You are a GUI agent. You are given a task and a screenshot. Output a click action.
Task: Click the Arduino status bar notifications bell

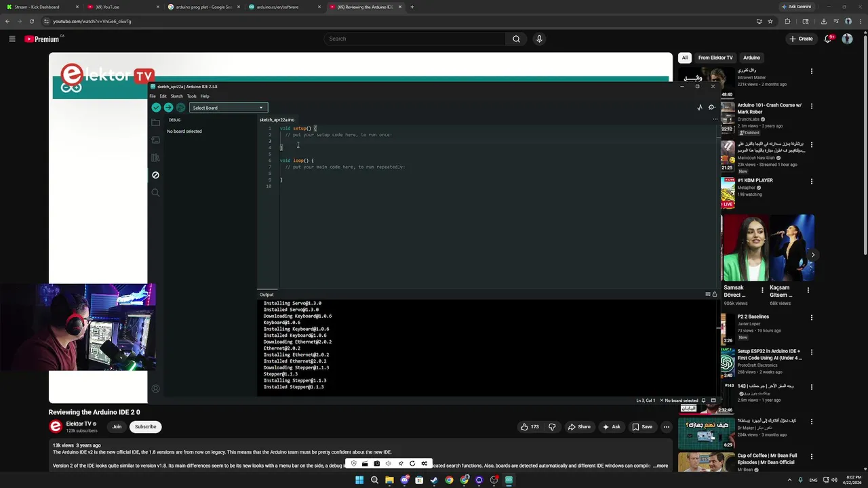point(703,401)
